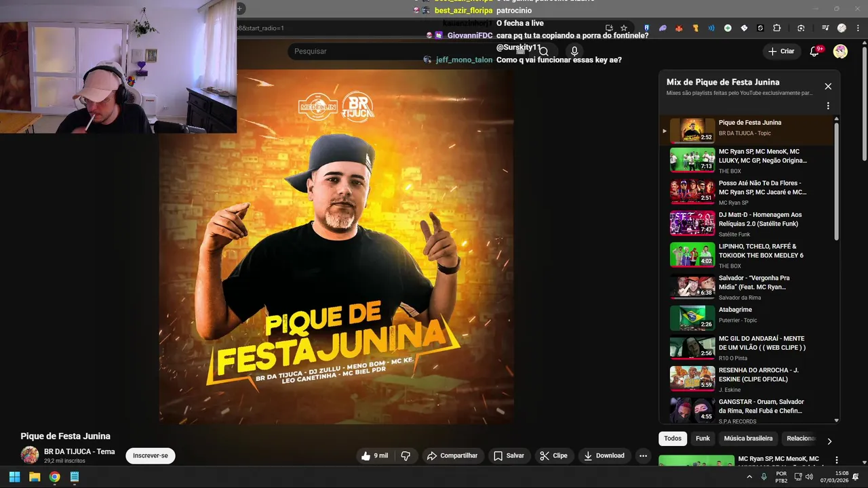Play Pique de Festa Junina playlist item

point(746,129)
